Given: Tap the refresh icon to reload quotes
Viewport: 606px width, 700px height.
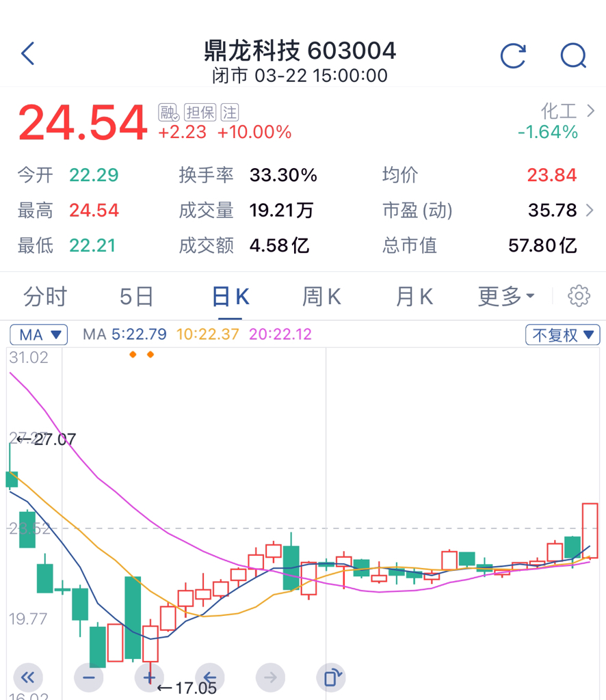Looking at the screenshot, I should [x=514, y=56].
